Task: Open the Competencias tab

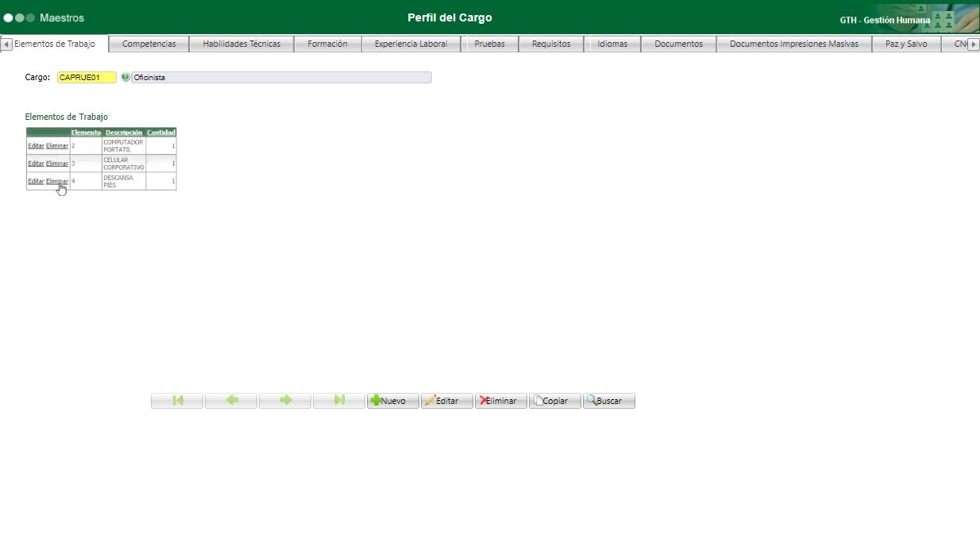Action: pos(149,44)
